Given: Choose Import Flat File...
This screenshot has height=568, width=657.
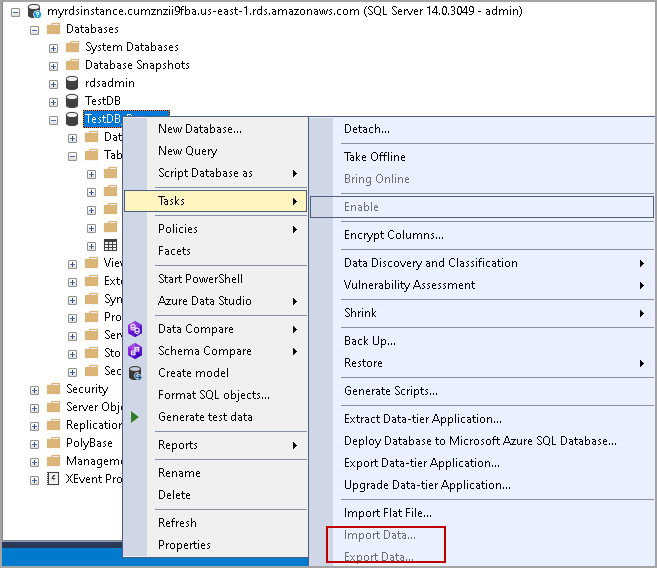Looking at the screenshot, I should 482,513.
